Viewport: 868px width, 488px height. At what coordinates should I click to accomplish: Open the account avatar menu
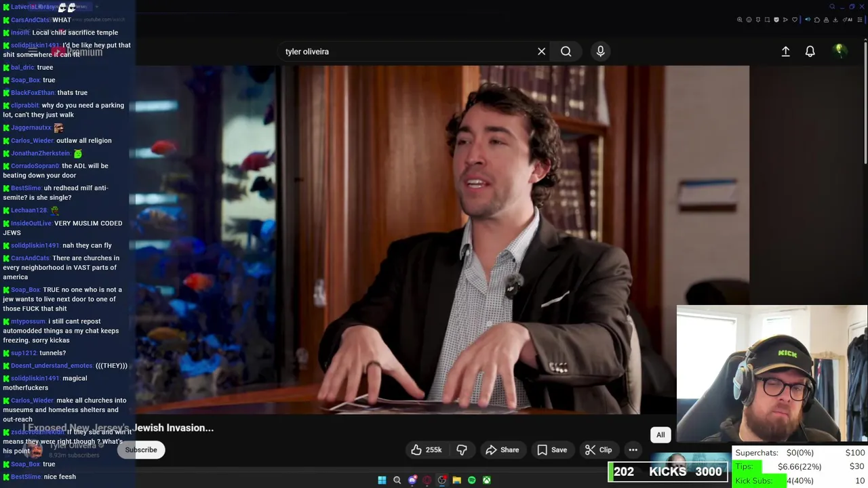pos(840,51)
